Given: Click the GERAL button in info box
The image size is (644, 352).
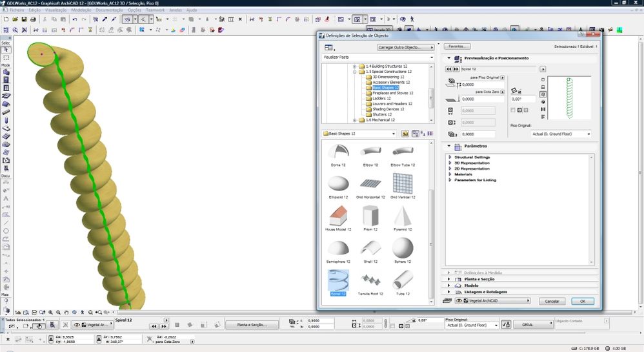Looking at the screenshot, I should click(x=533, y=325).
